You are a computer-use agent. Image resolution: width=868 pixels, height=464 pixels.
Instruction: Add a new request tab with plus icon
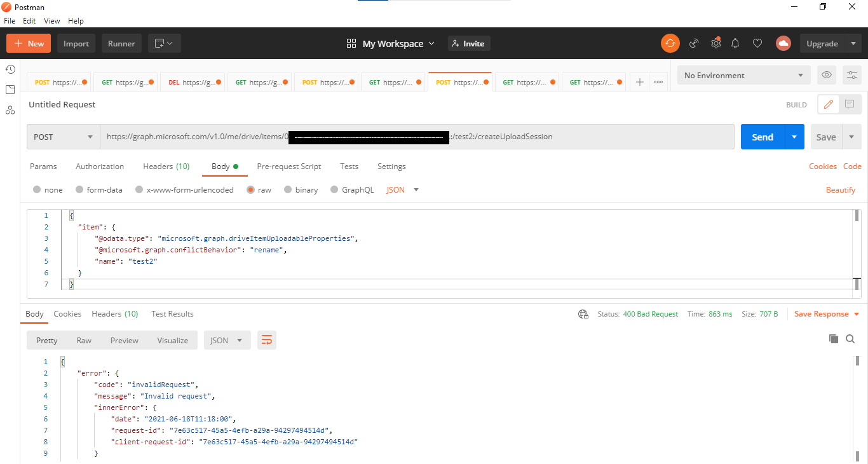click(x=640, y=82)
